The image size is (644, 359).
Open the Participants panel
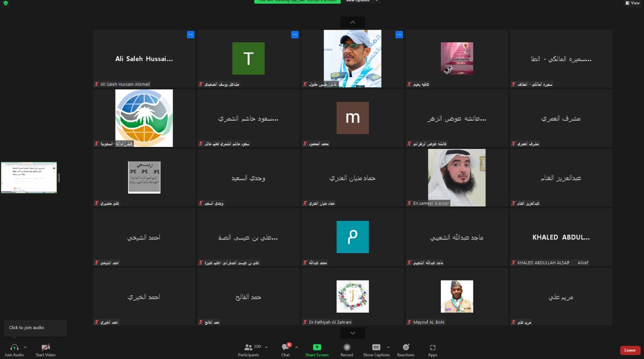pyautogui.click(x=249, y=347)
